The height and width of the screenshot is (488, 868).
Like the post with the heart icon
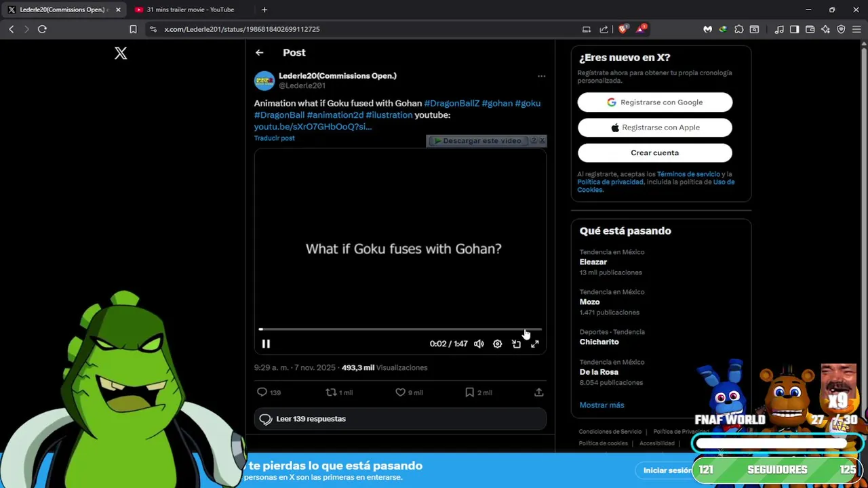point(400,392)
